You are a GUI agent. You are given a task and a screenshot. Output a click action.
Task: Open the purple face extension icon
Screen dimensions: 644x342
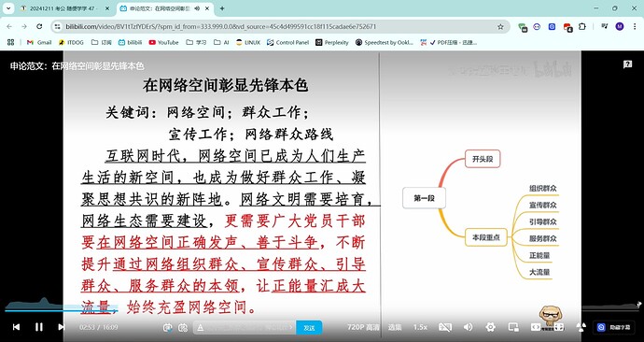pos(537,27)
